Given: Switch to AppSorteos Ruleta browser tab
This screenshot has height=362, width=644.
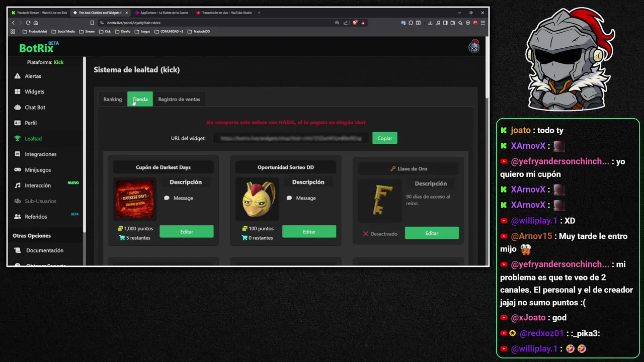Looking at the screenshot, I should point(161,13).
